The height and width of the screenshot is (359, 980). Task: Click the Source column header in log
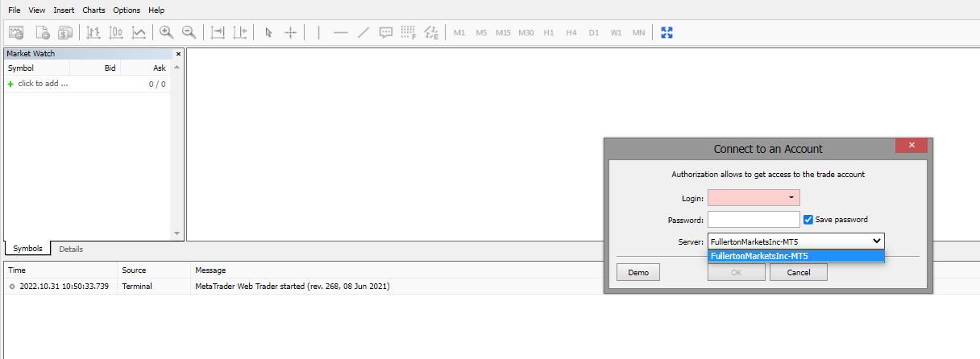pos(134,270)
